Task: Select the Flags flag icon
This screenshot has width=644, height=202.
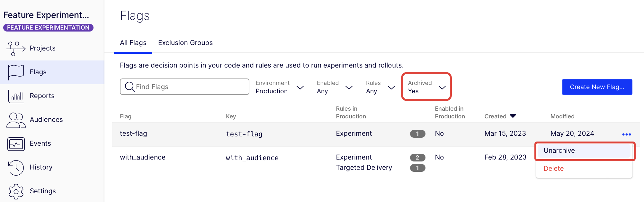Action: (16, 72)
